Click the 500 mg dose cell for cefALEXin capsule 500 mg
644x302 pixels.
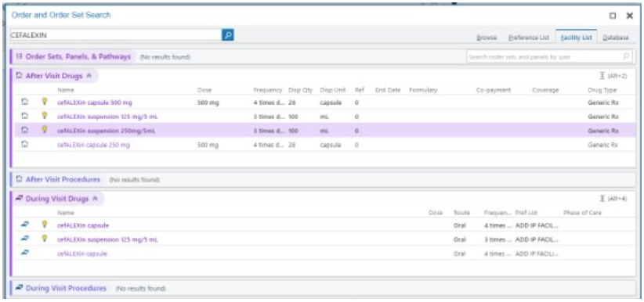pos(208,102)
